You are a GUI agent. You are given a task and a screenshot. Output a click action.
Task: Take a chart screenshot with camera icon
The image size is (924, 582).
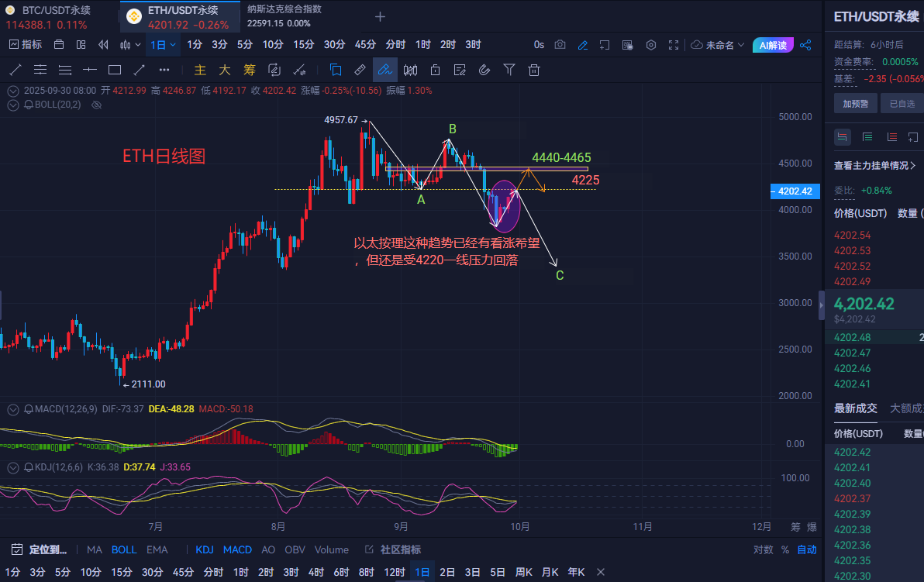pyautogui.click(x=560, y=45)
